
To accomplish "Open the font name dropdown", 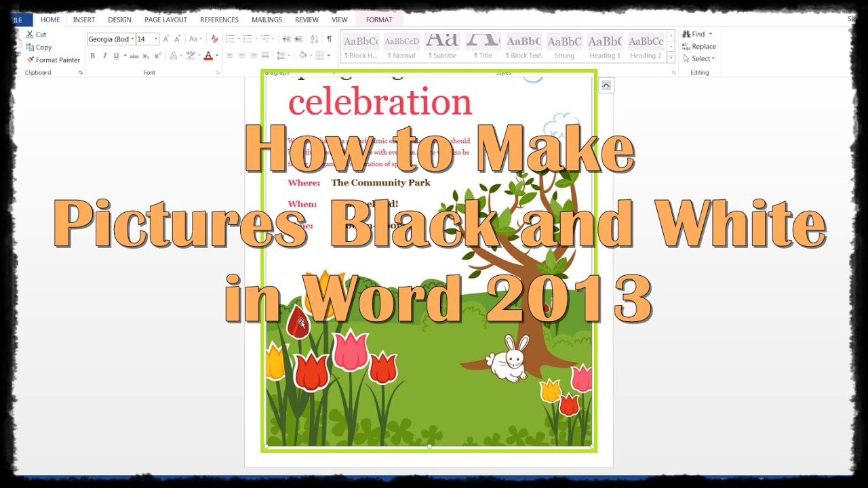I will [x=132, y=39].
